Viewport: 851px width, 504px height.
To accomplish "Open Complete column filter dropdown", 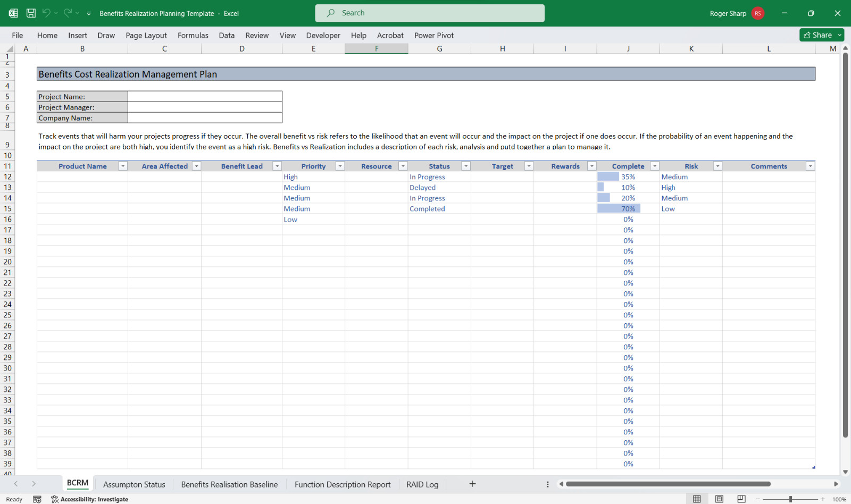I will click(x=655, y=166).
